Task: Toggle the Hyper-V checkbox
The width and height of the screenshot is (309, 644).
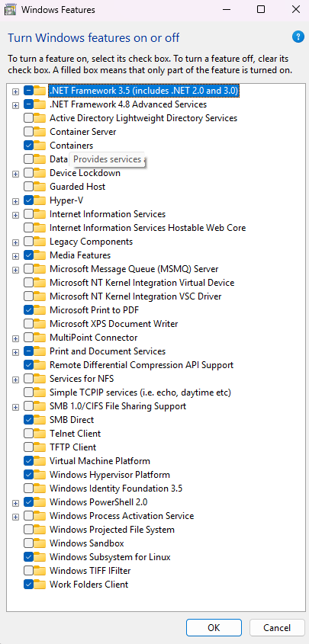Action: click(29, 200)
